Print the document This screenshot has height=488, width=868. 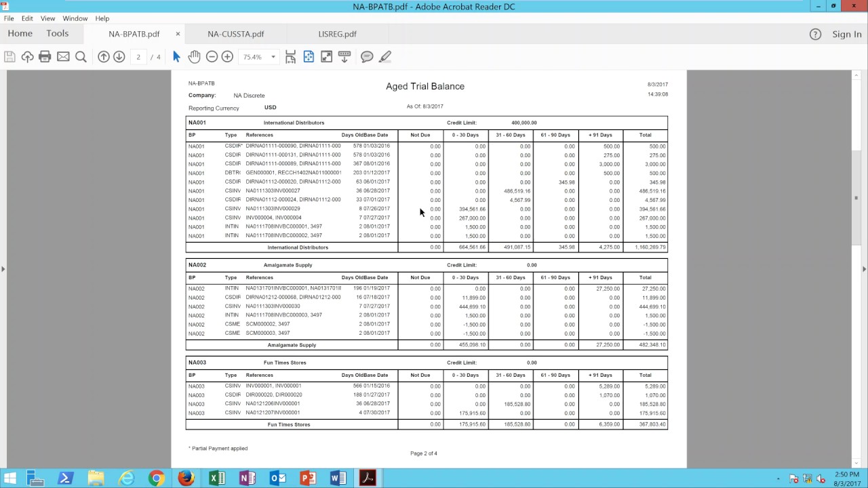45,57
